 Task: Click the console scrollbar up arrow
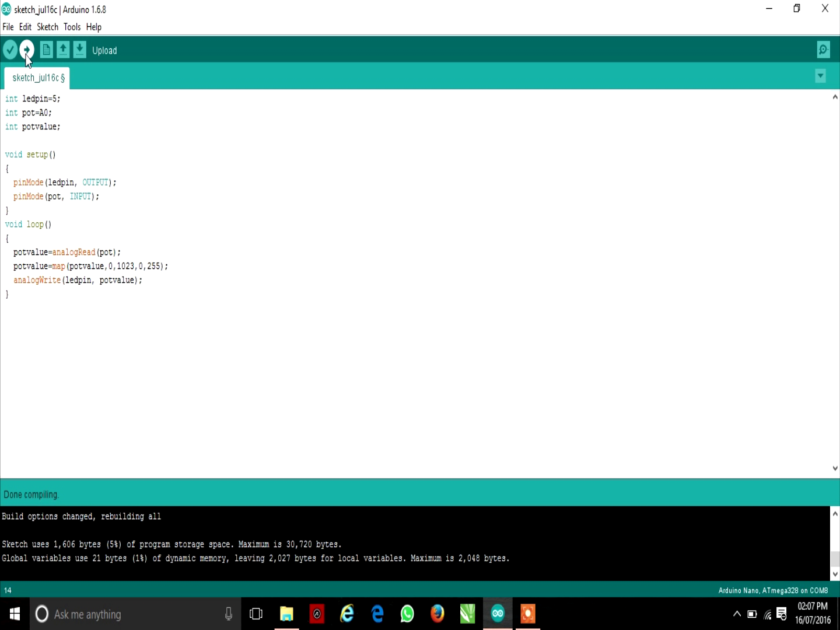[x=835, y=514]
